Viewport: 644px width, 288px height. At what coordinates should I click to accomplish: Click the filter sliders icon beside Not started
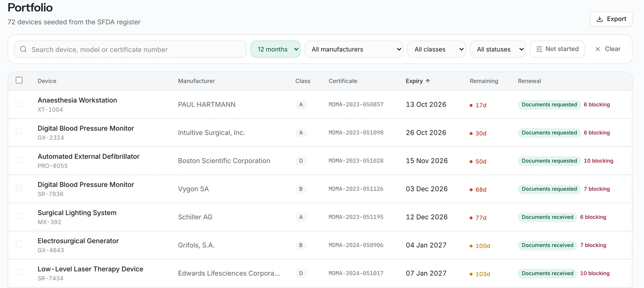(x=539, y=49)
